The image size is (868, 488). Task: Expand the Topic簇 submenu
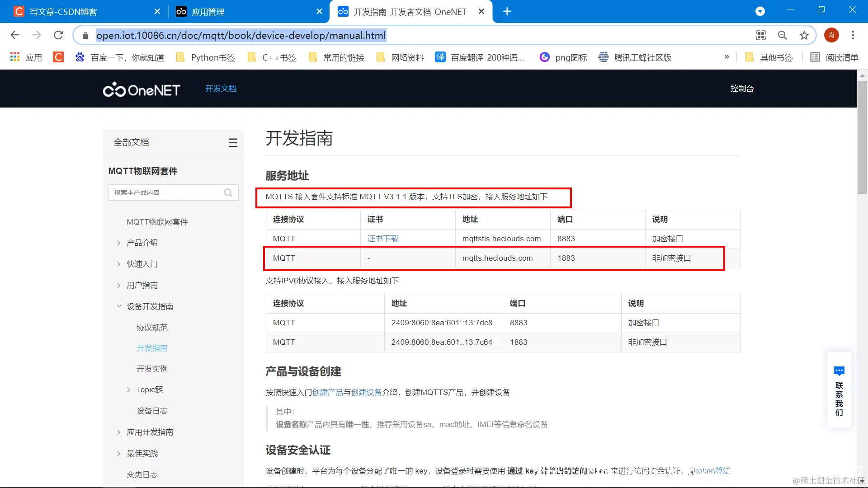click(x=129, y=389)
